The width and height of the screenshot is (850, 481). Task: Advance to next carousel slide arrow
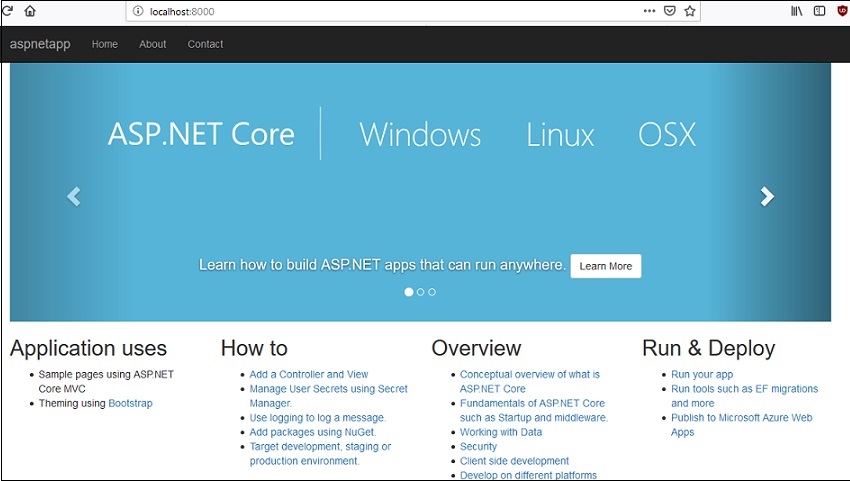click(767, 196)
